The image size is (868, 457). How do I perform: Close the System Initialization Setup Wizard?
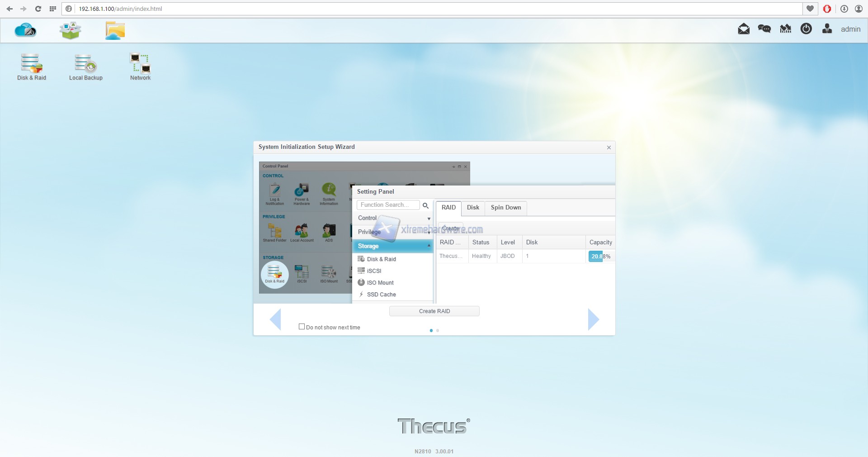[x=609, y=148]
